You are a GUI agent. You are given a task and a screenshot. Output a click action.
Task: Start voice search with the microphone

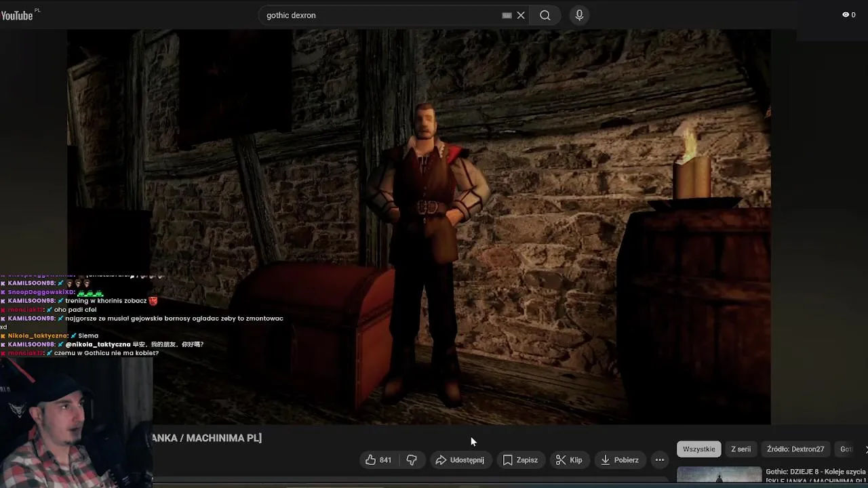click(x=579, y=15)
